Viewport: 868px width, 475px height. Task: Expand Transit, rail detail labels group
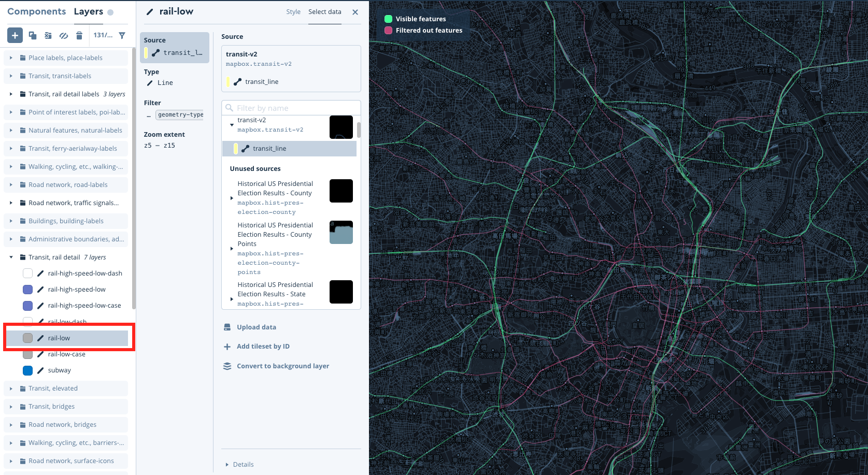(x=11, y=94)
